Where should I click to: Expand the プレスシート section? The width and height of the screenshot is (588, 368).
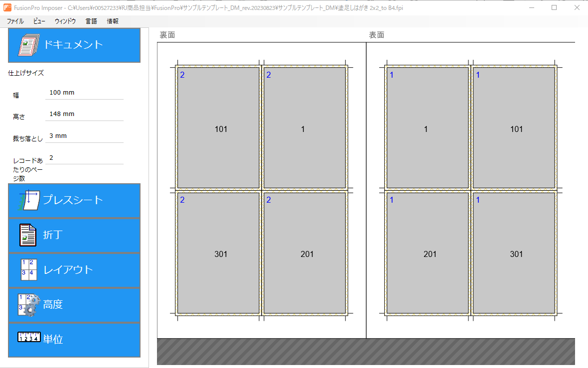74,200
